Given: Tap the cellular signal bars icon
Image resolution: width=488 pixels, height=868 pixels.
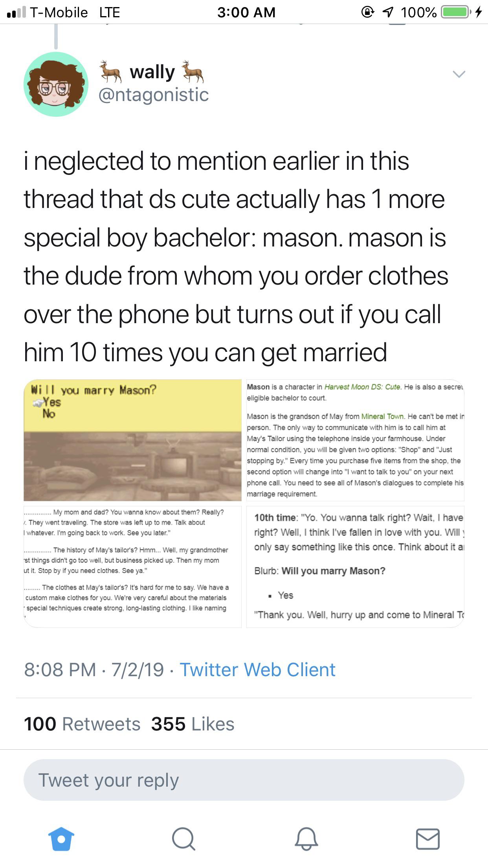Looking at the screenshot, I should tap(16, 13).
